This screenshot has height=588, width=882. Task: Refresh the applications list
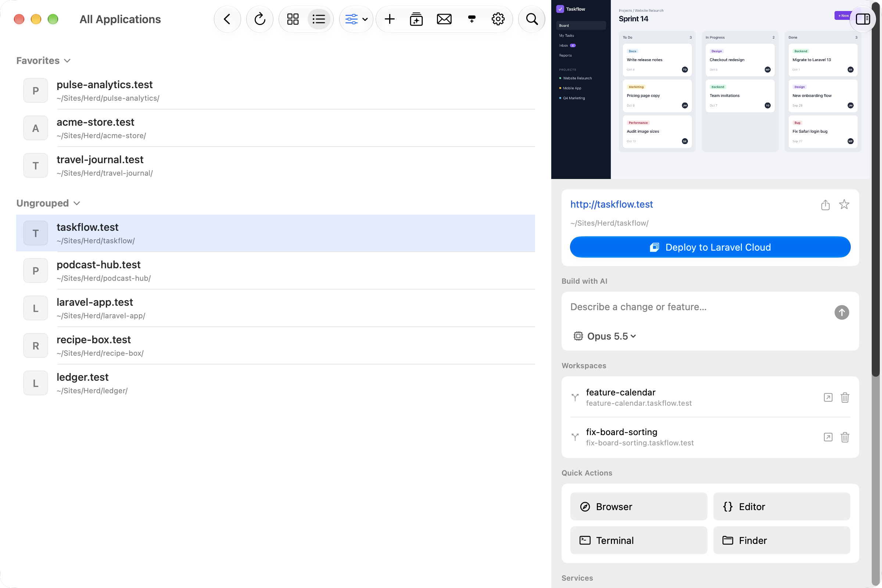(x=259, y=19)
